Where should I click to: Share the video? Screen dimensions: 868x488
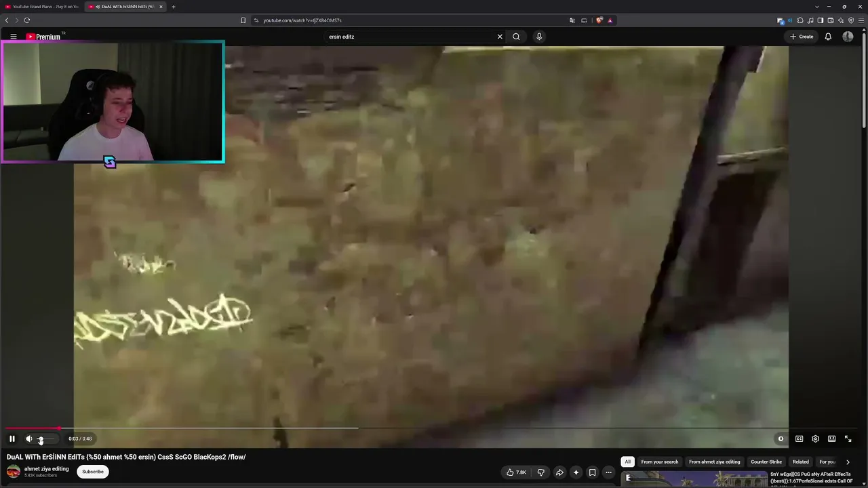[559, 472]
